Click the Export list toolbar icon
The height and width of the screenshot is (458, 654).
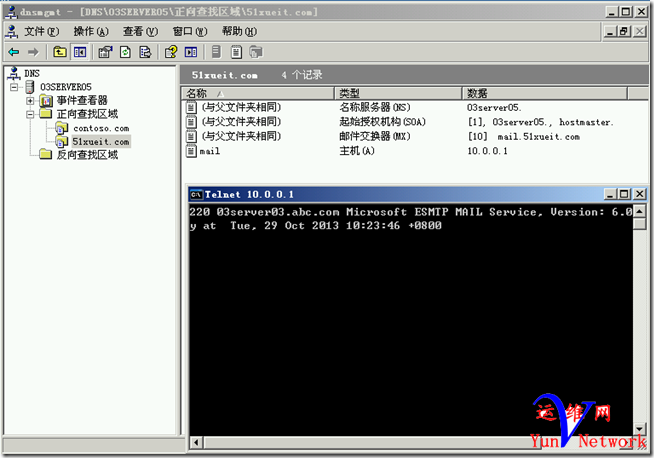tap(145, 52)
